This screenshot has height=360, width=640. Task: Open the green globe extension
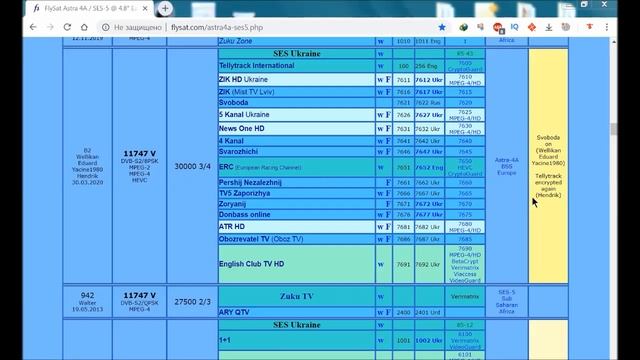coord(463,27)
